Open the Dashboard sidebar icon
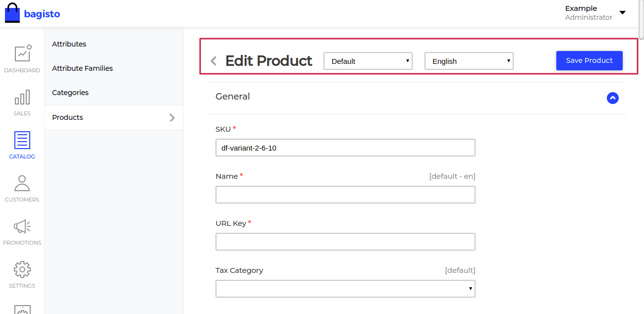The height and width of the screenshot is (314, 644). point(22,53)
